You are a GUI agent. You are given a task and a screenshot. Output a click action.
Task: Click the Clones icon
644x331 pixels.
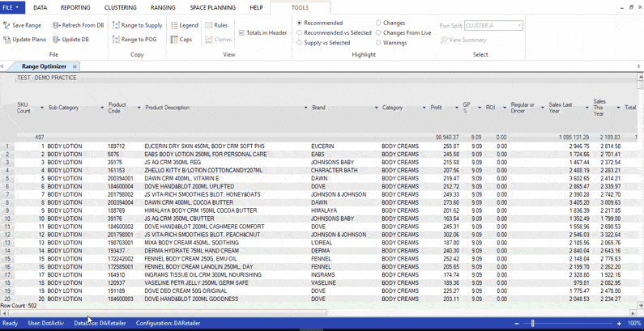(x=209, y=40)
